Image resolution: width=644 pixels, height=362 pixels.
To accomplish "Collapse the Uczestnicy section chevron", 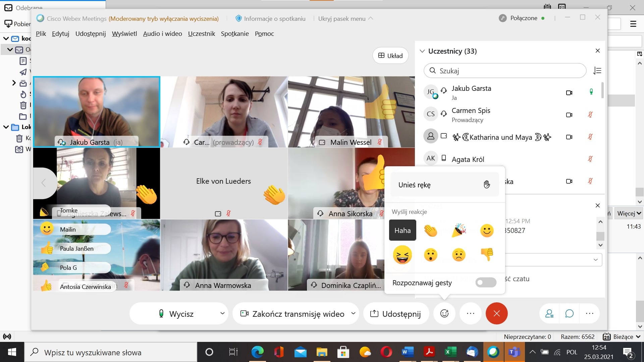I will click(x=422, y=51).
